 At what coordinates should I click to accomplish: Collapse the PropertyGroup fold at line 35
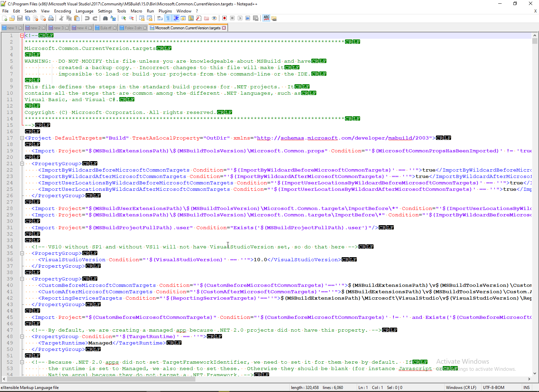22,253
